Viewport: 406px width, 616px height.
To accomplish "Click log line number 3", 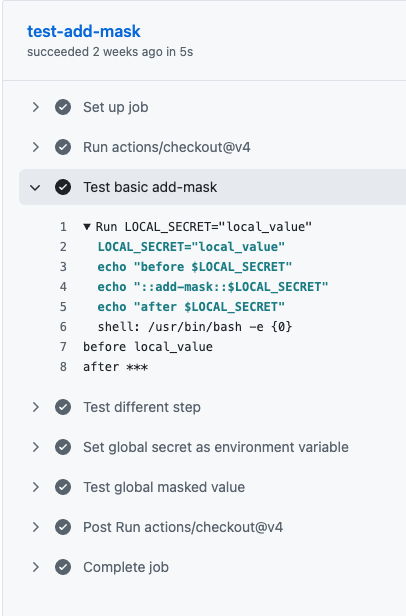I will [x=63, y=267].
